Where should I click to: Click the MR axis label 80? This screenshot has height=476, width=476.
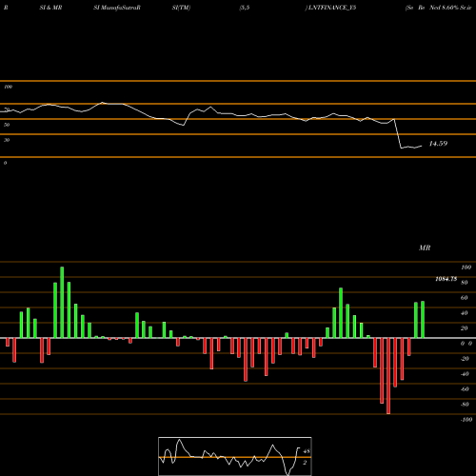pyautogui.click(x=465, y=283)
